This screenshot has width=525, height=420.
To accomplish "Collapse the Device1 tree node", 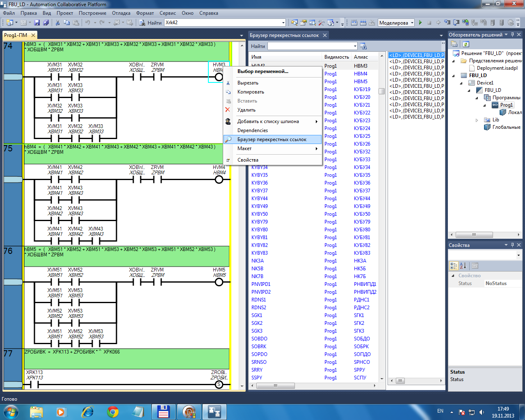I will (461, 83).
